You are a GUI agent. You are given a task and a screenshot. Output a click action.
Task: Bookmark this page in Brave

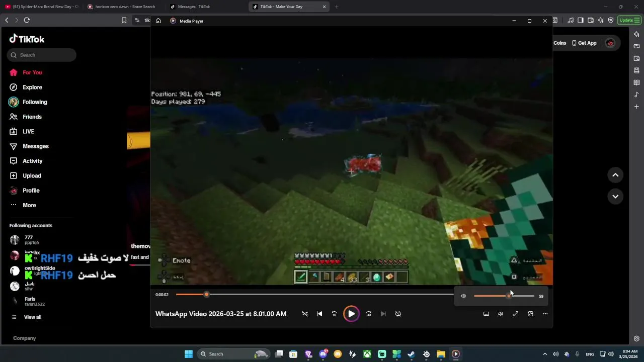pos(124,20)
